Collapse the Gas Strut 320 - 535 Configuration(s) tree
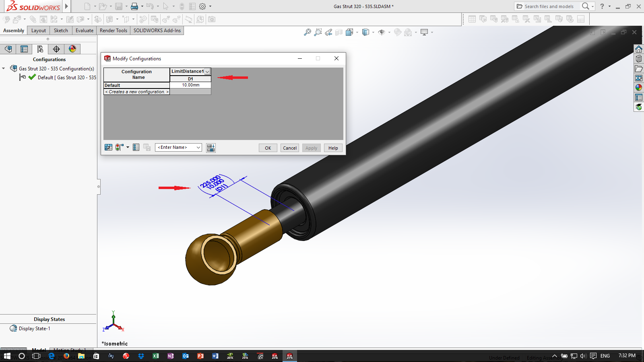 [4, 69]
